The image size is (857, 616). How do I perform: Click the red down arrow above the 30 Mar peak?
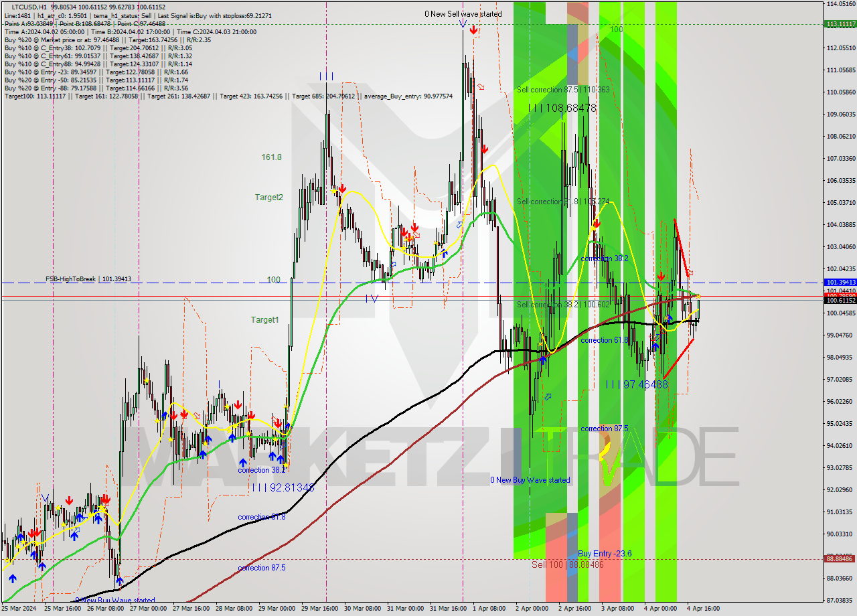[x=341, y=189]
